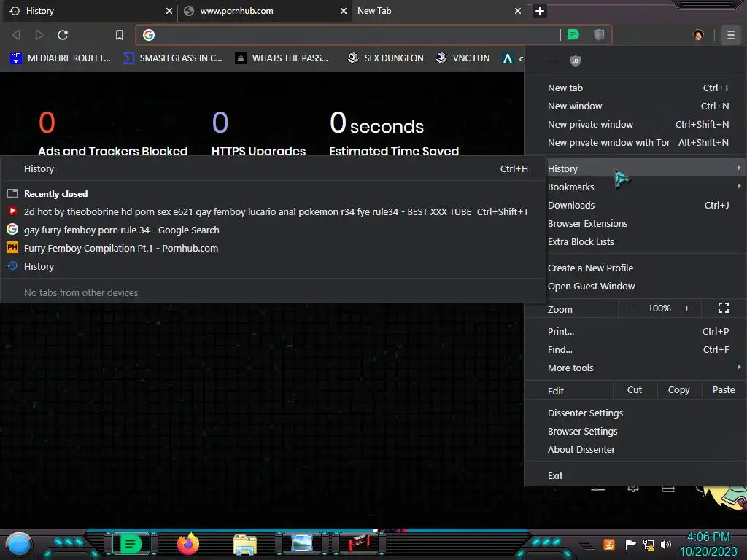
Task: Click the bookmark page icon
Action: tap(119, 35)
